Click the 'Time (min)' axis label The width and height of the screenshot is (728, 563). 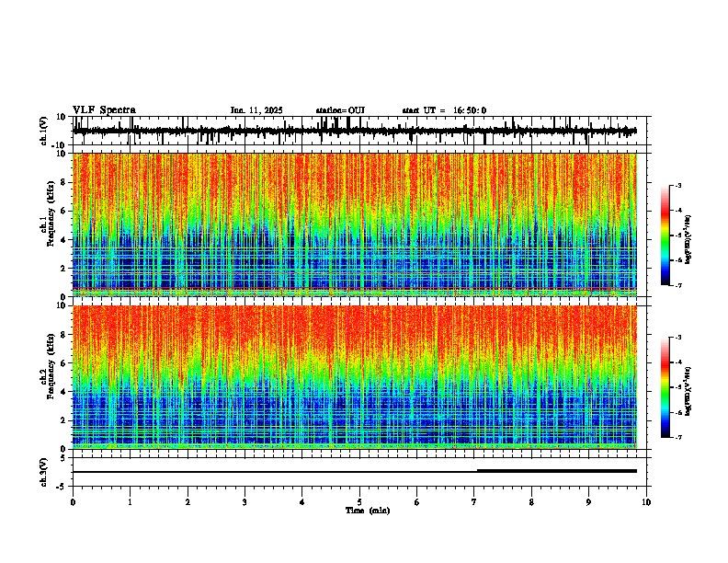coord(368,511)
